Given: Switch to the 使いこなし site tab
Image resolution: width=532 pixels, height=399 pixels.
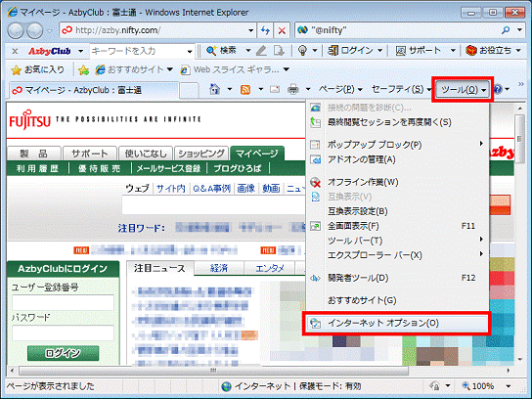Looking at the screenshot, I should tap(146, 154).
